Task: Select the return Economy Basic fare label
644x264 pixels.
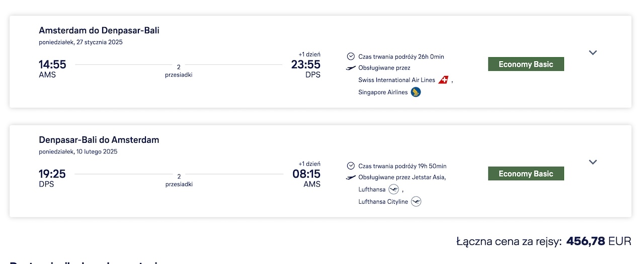Action: pyautogui.click(x=526, y=173)
